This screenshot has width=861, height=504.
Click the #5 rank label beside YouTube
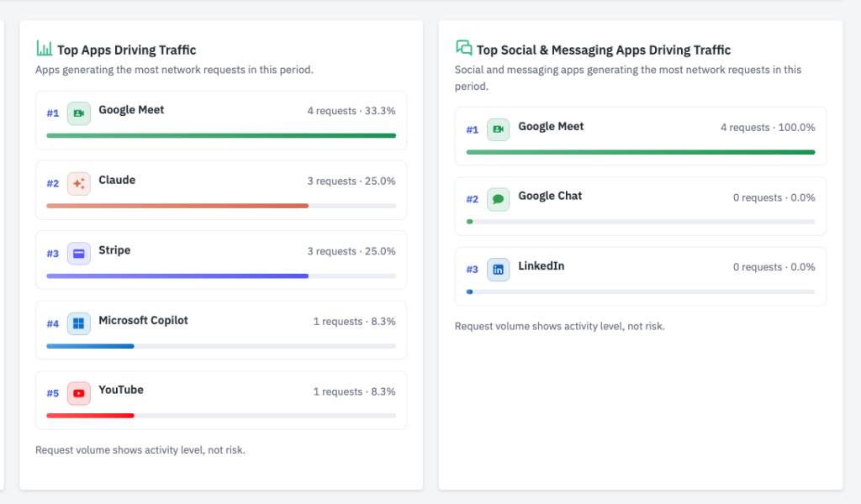coord(53,393)
